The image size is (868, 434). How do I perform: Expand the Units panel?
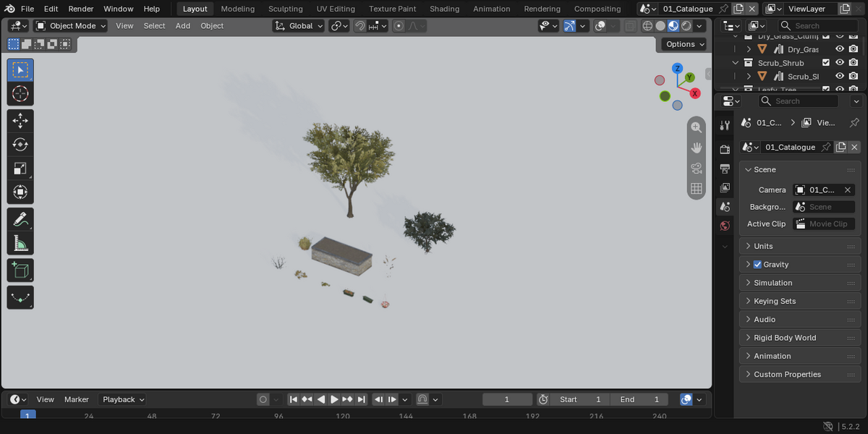(800, 246)
